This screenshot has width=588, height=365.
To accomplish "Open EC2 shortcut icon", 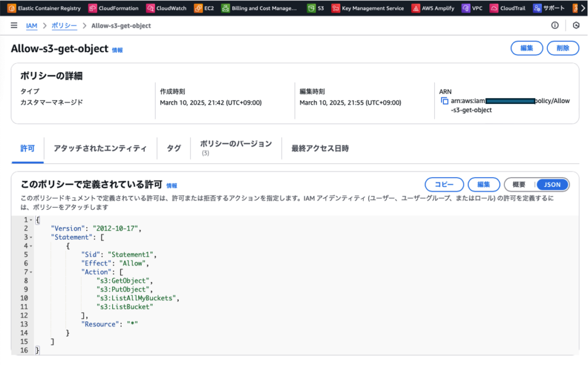I will tap(198, 8).
